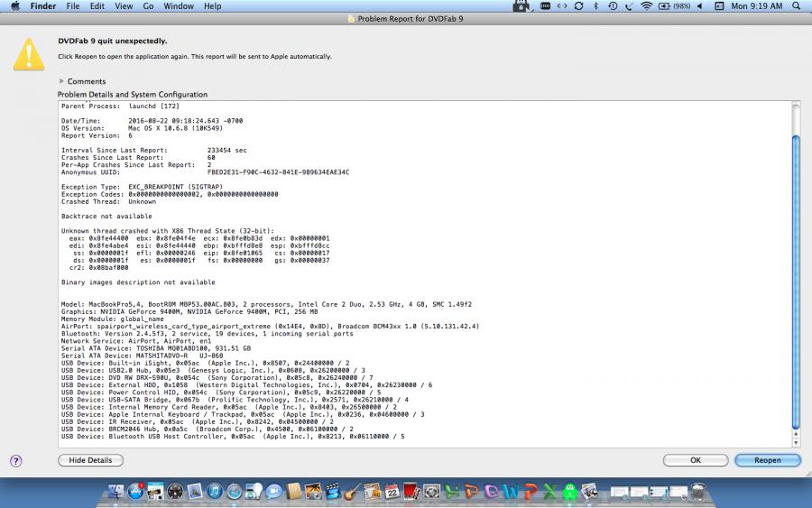
Task: Open iMovie clapperboard icon in Dock
Action: tap(332, 491)
